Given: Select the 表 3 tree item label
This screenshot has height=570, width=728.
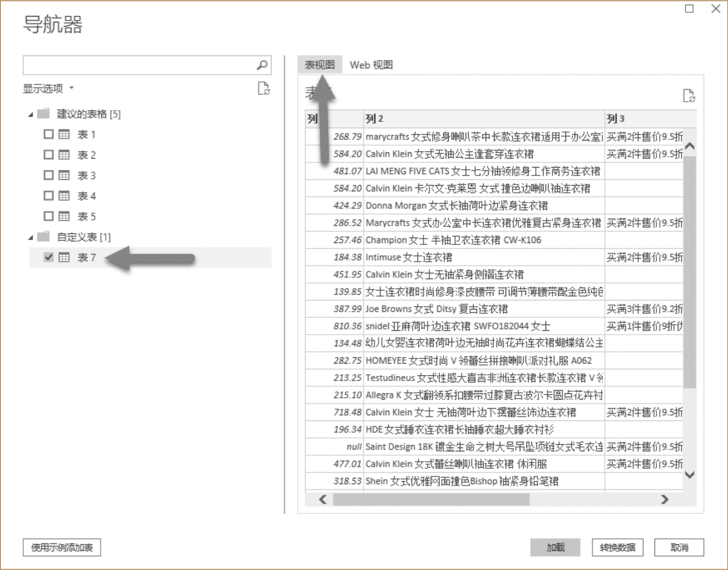Looking at the screenshot, I should [x=86, y=175].
